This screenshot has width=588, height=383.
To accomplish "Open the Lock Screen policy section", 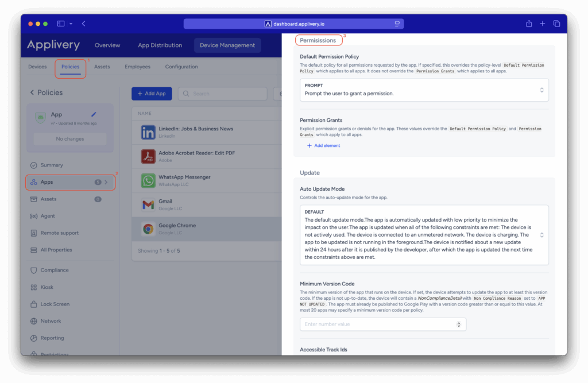I will click(55, 304).
